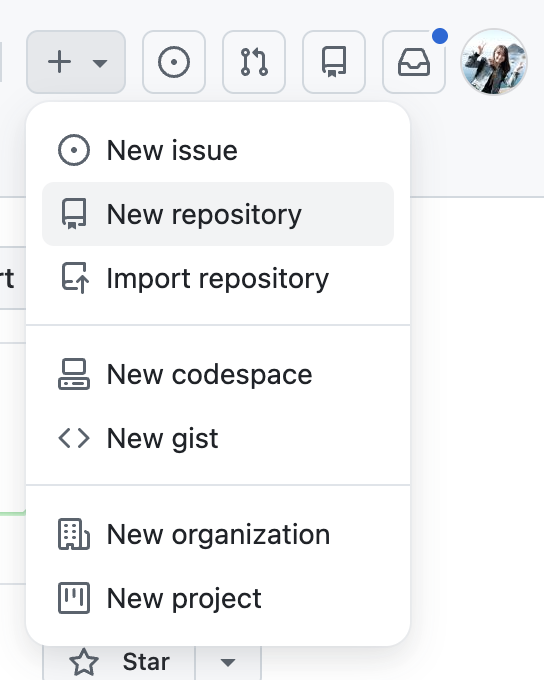Click the computer icon beside New codespace

[74, 374]
